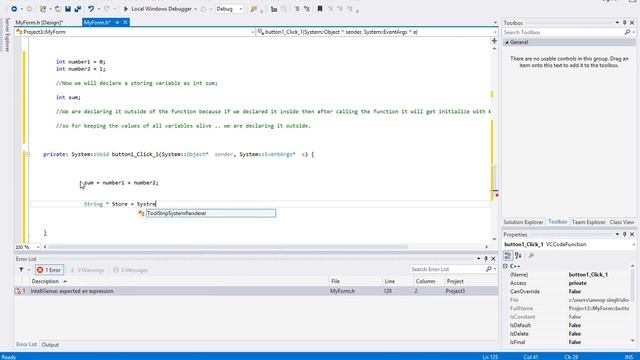Select the (Name) property value button1_Click_1

point(588,275)
